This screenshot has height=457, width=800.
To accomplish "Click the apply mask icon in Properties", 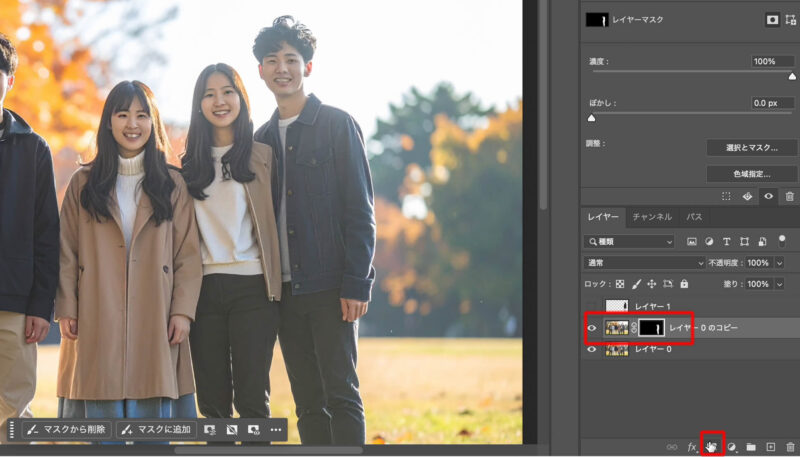I will click(x=747, y=196).
